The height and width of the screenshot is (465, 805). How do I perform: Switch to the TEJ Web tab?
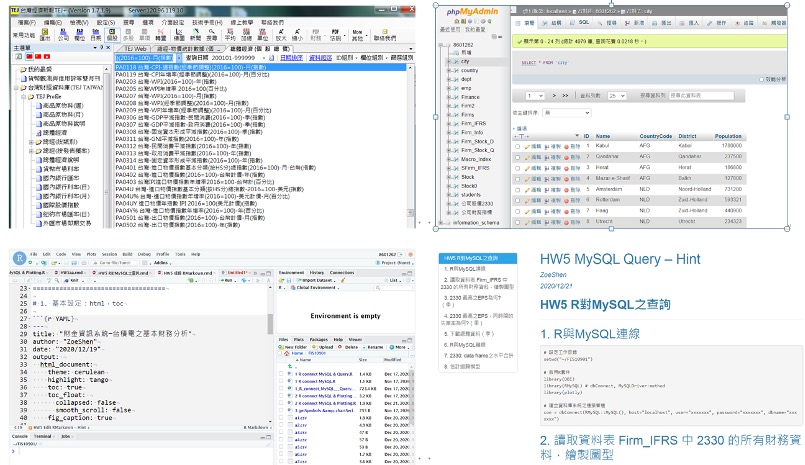(x=135, y=49)
